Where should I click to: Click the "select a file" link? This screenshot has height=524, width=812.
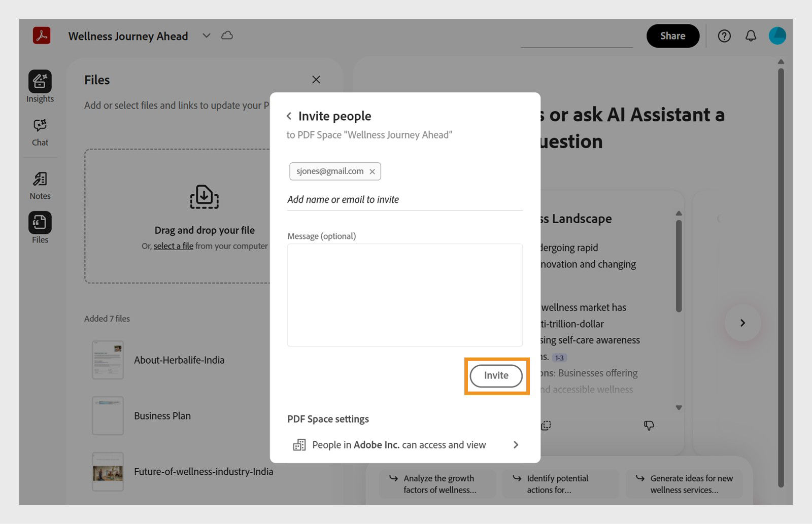[x=173, y=246]
